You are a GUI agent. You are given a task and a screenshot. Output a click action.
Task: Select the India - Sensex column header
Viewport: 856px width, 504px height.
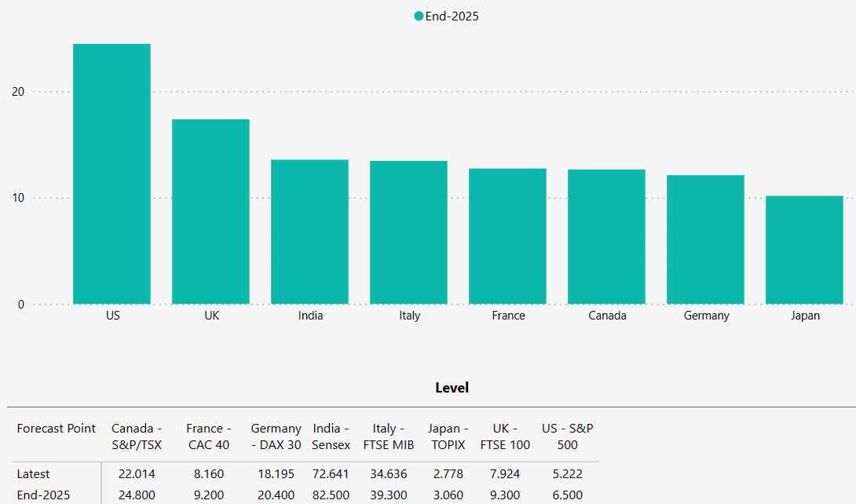(x=331, y=436)
